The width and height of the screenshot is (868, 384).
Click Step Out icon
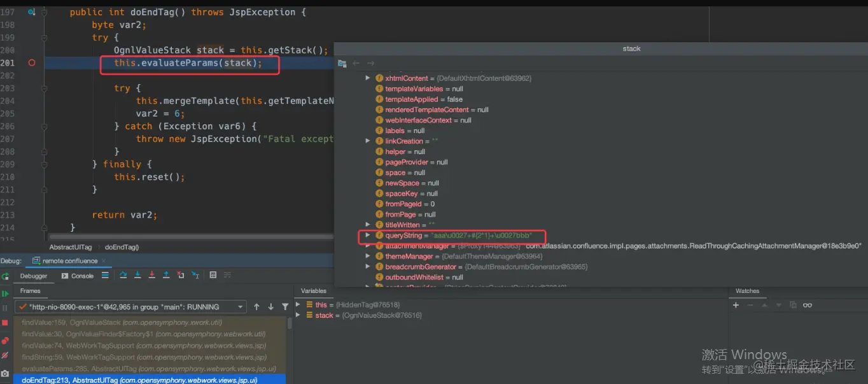(166, 276)
